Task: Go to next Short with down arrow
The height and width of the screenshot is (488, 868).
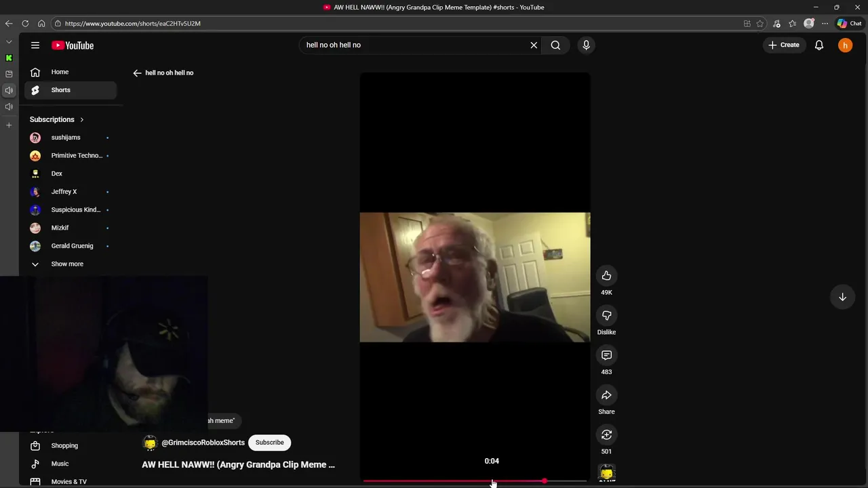Action: 842,297
